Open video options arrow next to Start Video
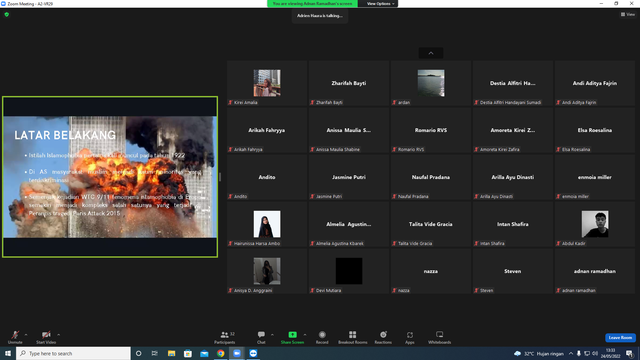The width and height of the screenshot is (640, 360). point(59,335)
